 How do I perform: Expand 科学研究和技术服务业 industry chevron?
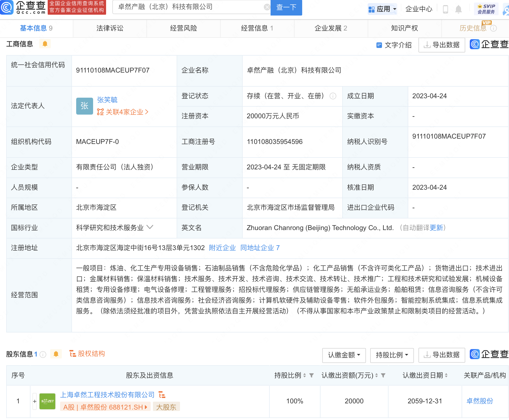150,227
